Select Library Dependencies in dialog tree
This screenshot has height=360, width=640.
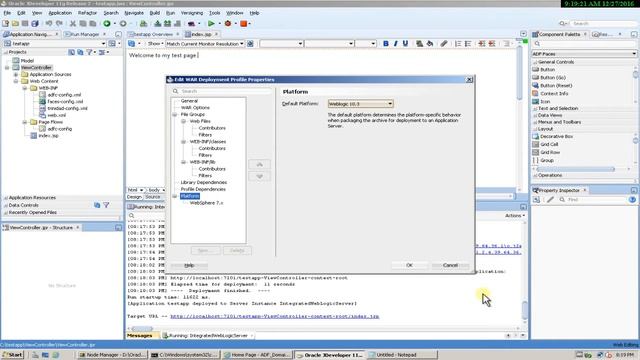click(204, 182)
